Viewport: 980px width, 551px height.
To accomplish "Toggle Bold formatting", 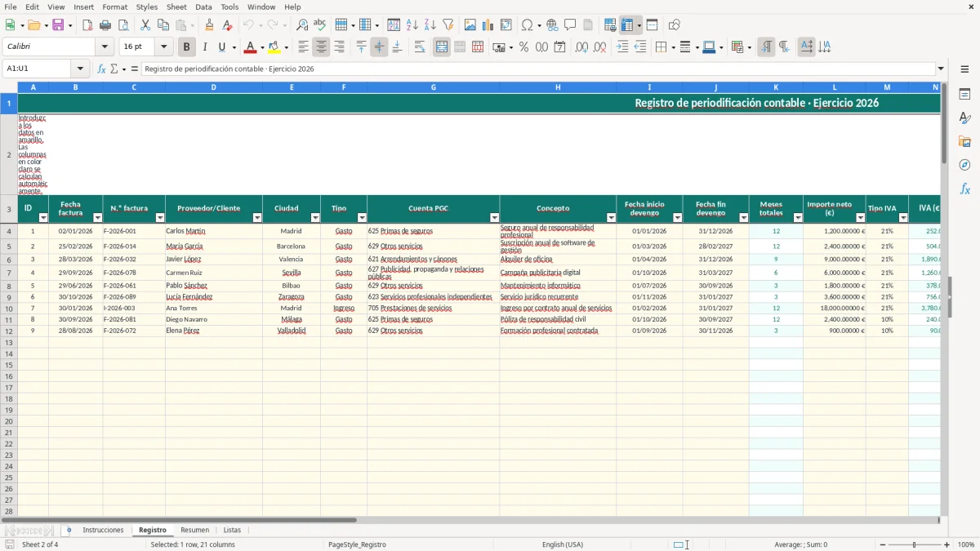I will 187,47.
